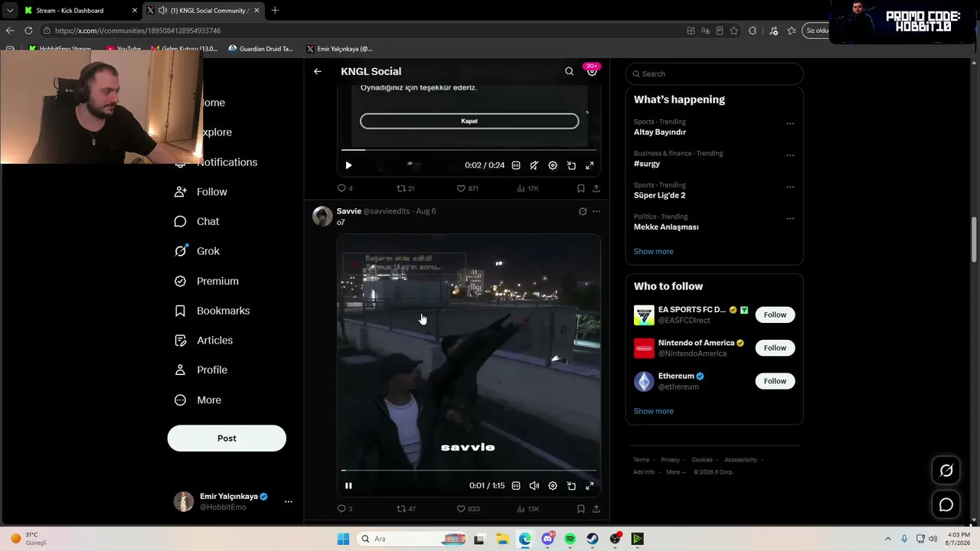Image resolution: width=980 pixels, height=551 pixels.
Task: Like Savvie's post with 823 likes
Action: tap(468, 509)
